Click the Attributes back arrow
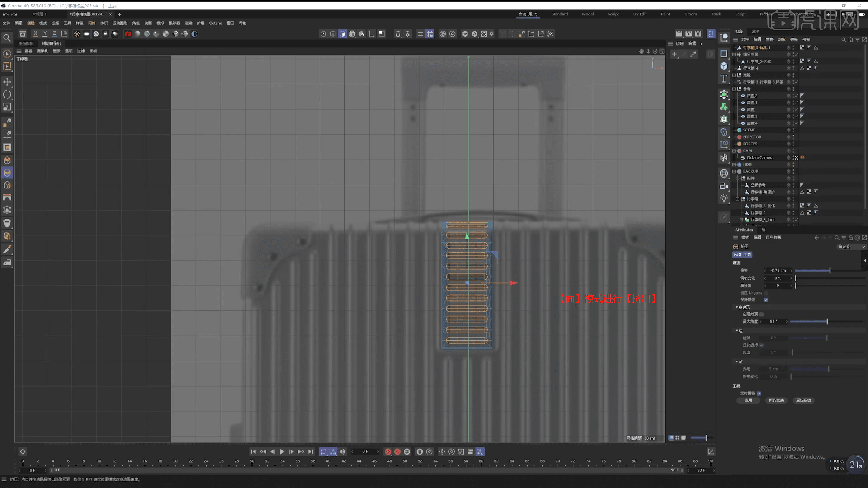The height and width of the screenshot is (488, 868). click(816, 238)
